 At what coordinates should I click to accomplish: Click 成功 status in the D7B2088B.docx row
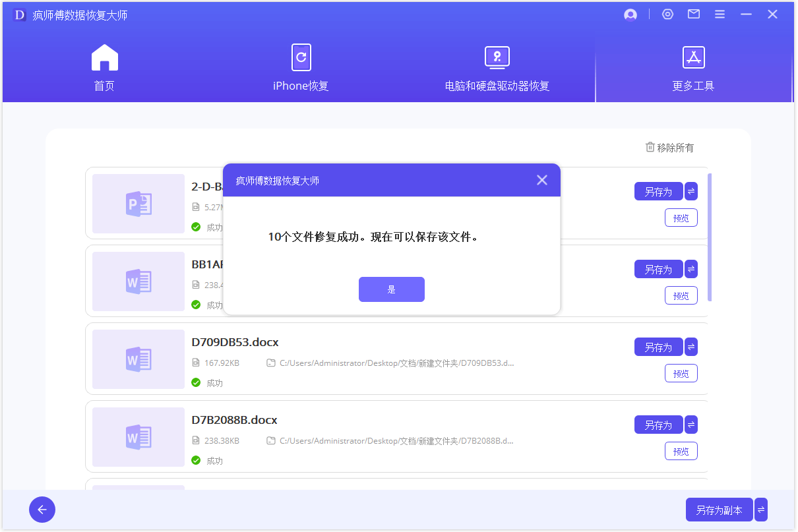pyautogui.click(x=214, y=461)
